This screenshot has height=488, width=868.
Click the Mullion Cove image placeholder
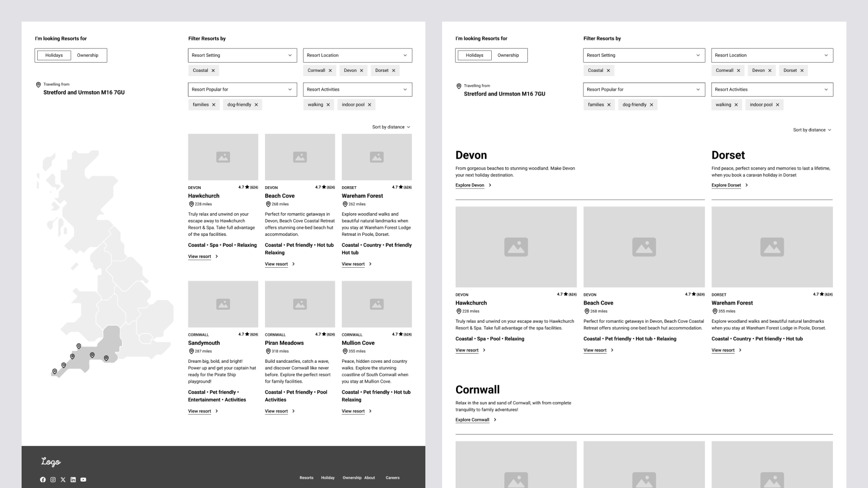(x=376, y=304)
